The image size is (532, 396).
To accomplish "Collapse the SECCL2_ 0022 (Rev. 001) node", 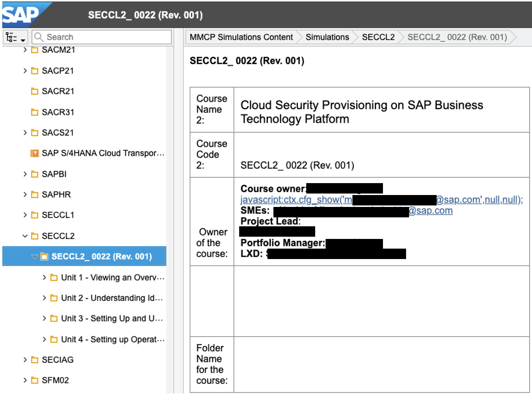I will click(34, 256).
